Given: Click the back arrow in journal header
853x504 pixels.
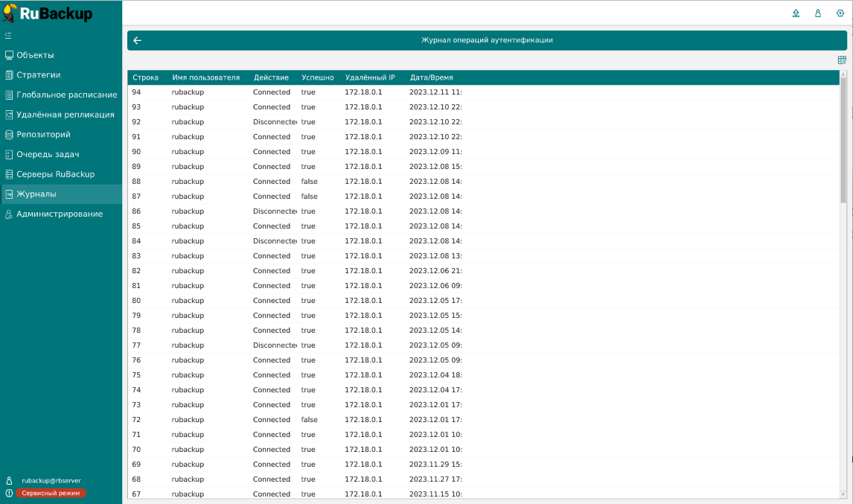Looking at the screenshot, I should tap(137, 40).
